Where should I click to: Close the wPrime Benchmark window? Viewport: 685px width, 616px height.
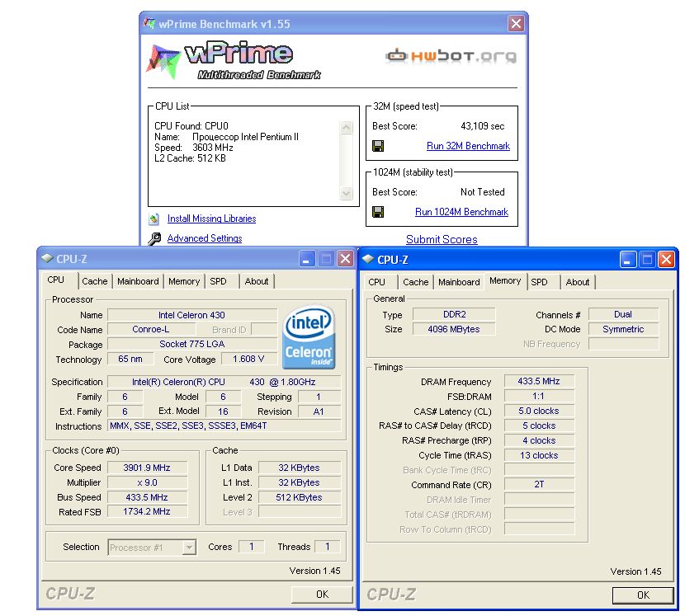coord(516,23)
